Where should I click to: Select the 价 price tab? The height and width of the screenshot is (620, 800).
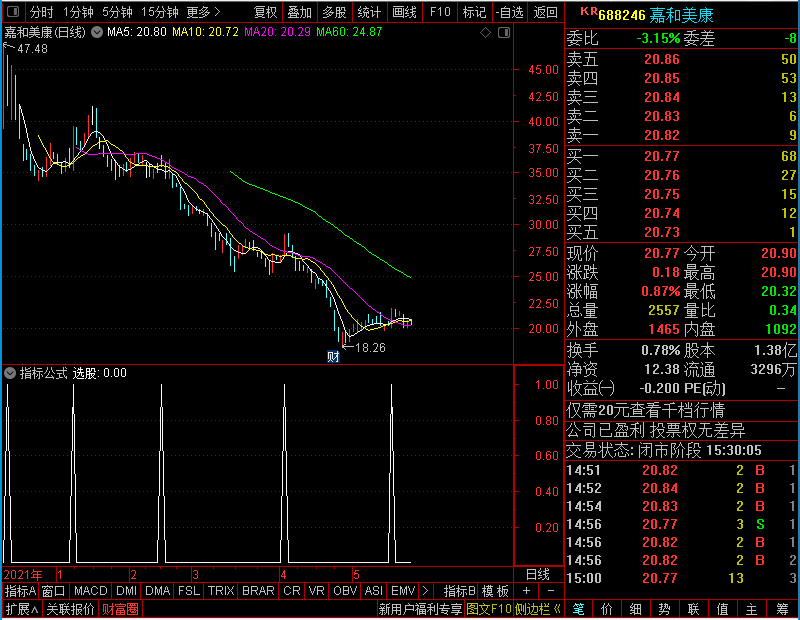607,609
